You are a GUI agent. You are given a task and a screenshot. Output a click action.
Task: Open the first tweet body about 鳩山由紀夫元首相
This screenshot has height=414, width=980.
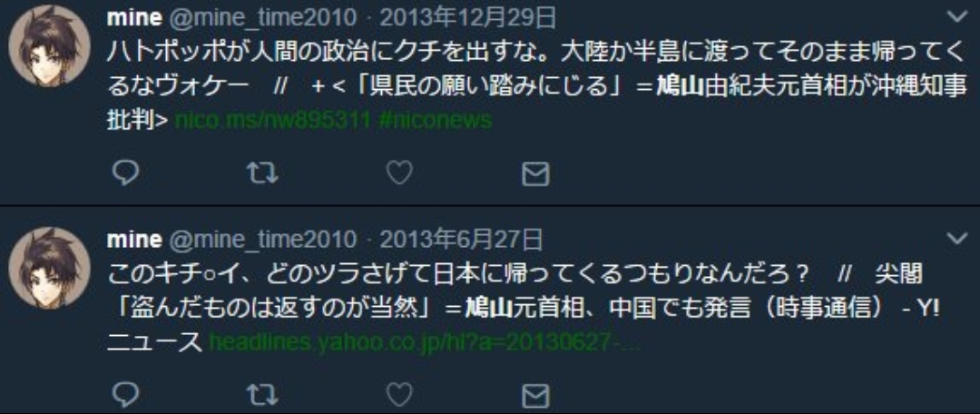(x=536, y=87)
